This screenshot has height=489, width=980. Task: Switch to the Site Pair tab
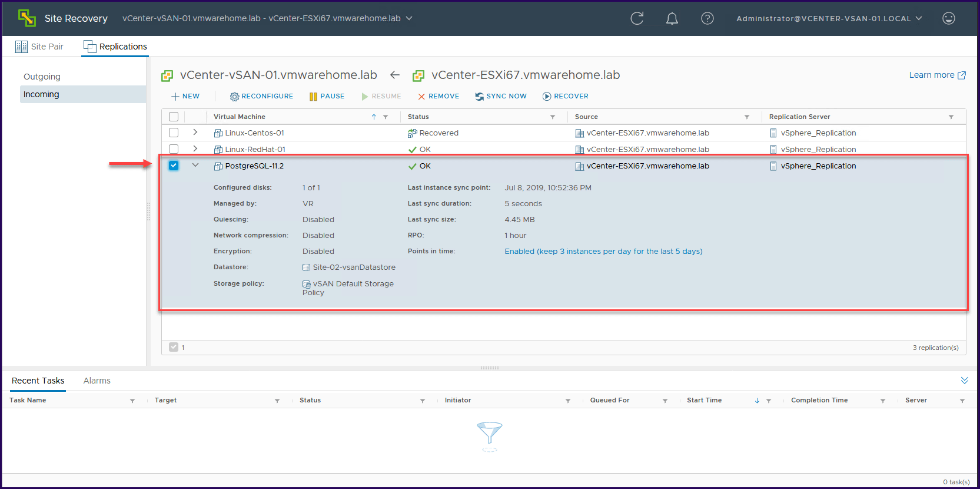[39, 47]
